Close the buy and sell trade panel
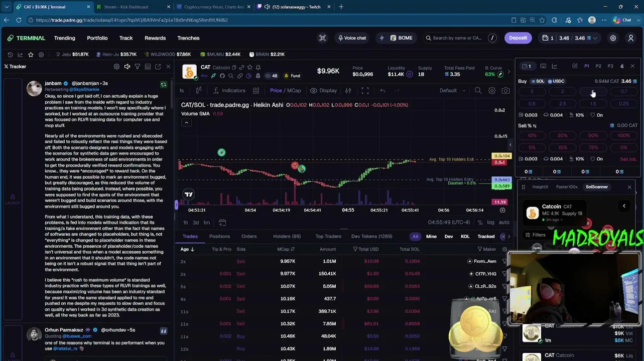This screenshot has width=644, height=361. pos(632,66)
